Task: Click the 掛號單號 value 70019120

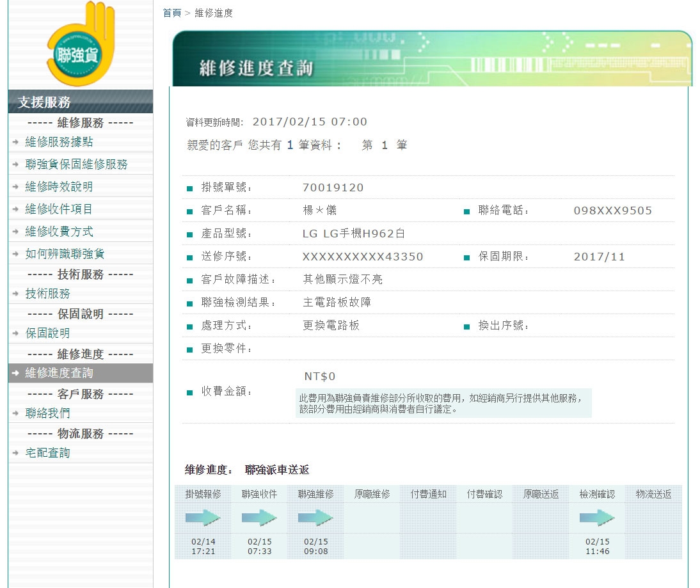Action: [x=333, y=187]
